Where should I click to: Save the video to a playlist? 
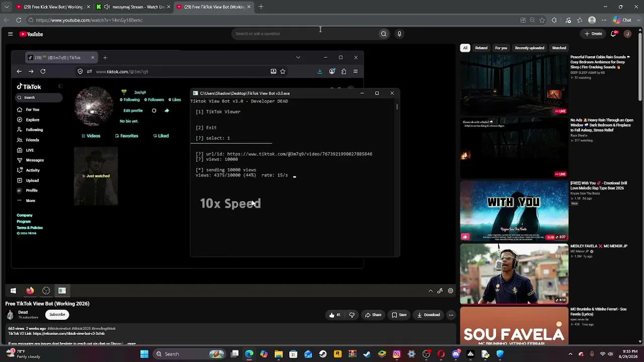click(399, 315)
